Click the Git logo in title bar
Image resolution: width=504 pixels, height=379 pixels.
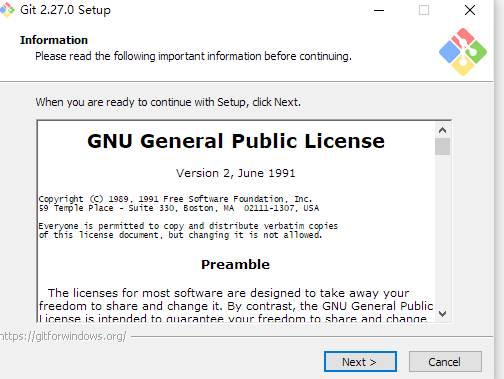click(7, 10)
